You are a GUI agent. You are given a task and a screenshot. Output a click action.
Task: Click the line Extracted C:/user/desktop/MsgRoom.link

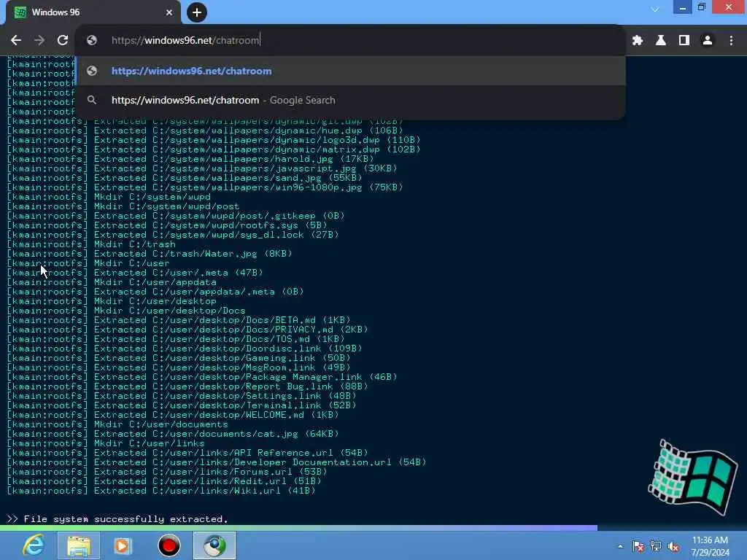[x=179, y=367]
